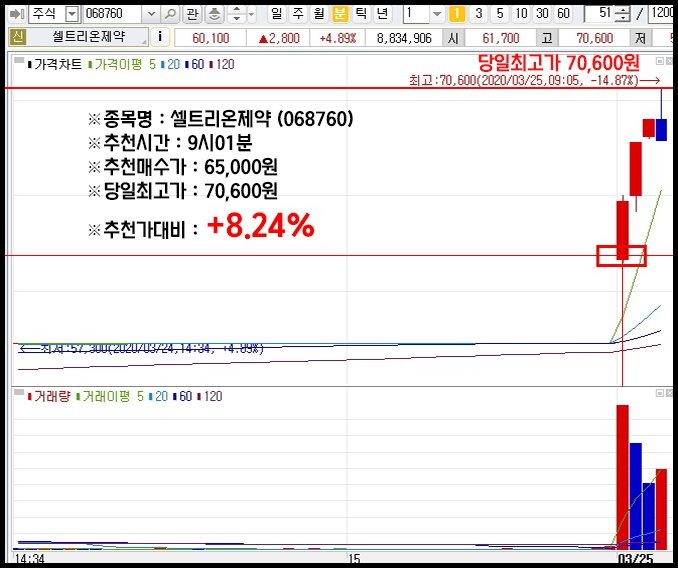The width and height of the screenshot is (678, 568).
Task: Switch chart to 틱 tick
Action: [361, 14]
